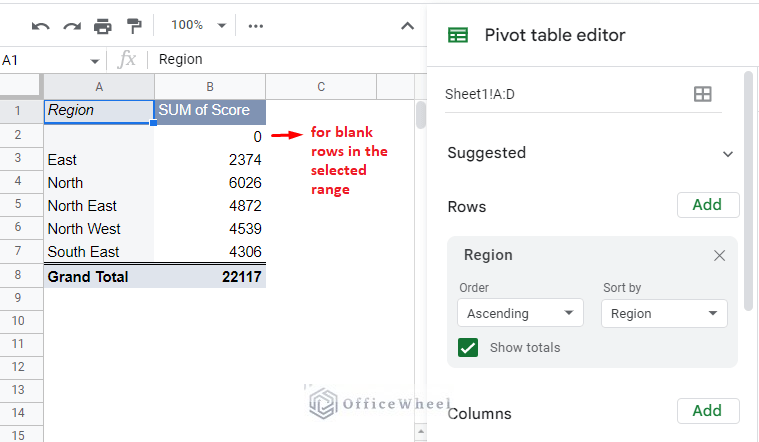Open the Name box dropdown arrow

(95, 60)
